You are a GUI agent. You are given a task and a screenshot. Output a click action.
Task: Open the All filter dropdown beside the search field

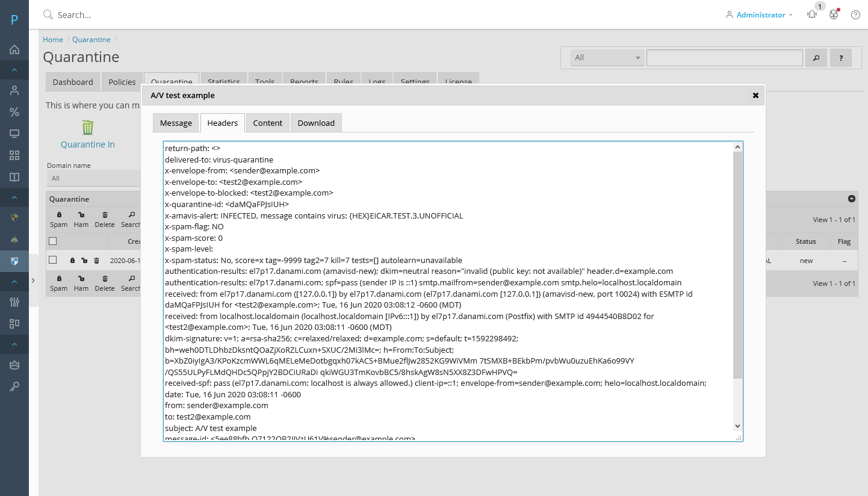607,58
